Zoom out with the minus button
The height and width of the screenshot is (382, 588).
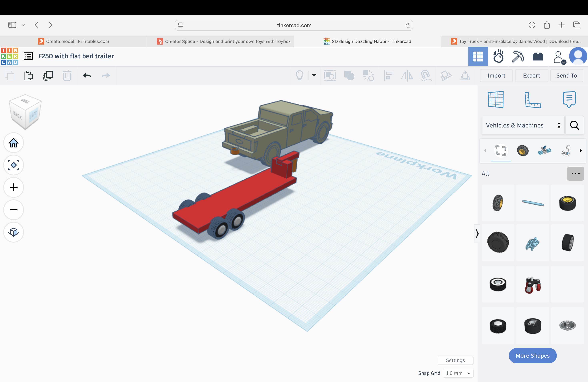tap(14, 210)
